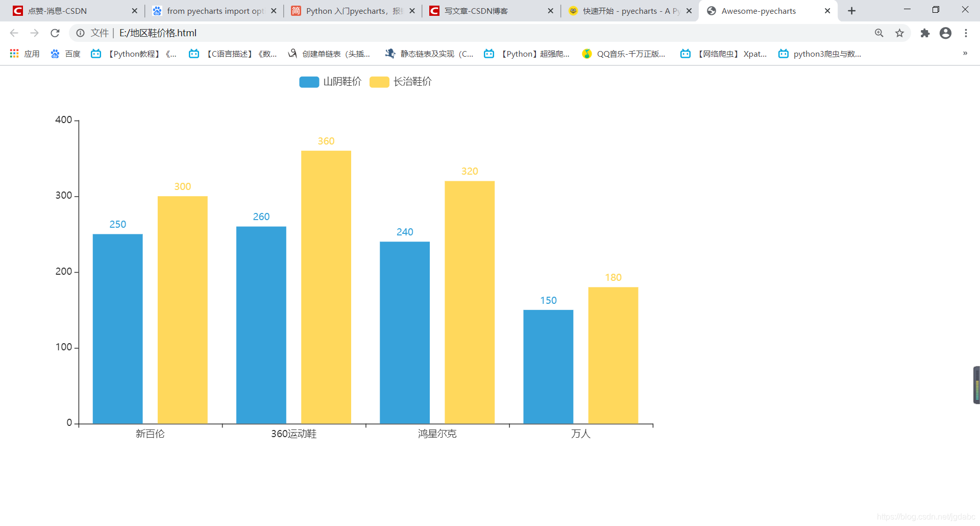Reload the current page

55,33
